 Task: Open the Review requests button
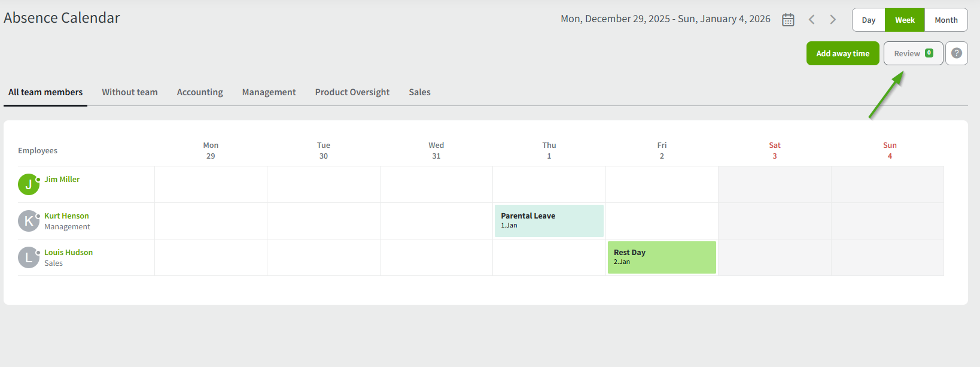pos(913,53)
